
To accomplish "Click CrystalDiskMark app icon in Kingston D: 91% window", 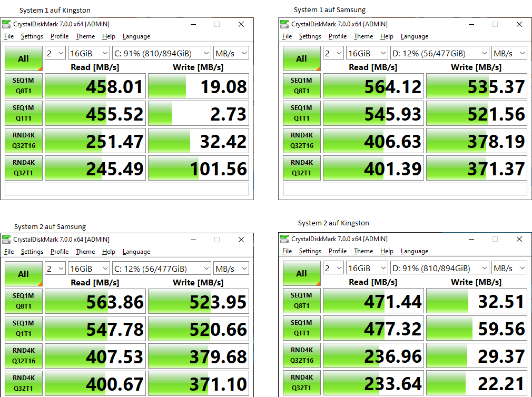I will (284, 239).
